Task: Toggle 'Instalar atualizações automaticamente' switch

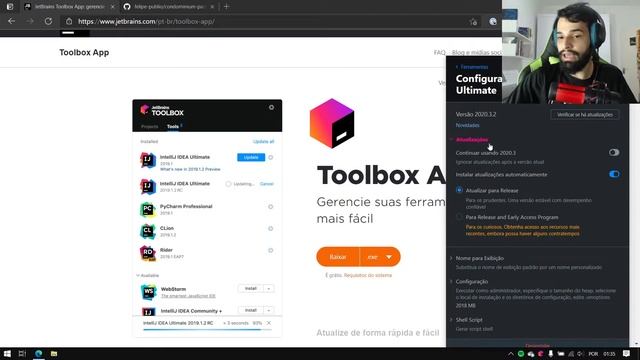Action: [614, 174]
